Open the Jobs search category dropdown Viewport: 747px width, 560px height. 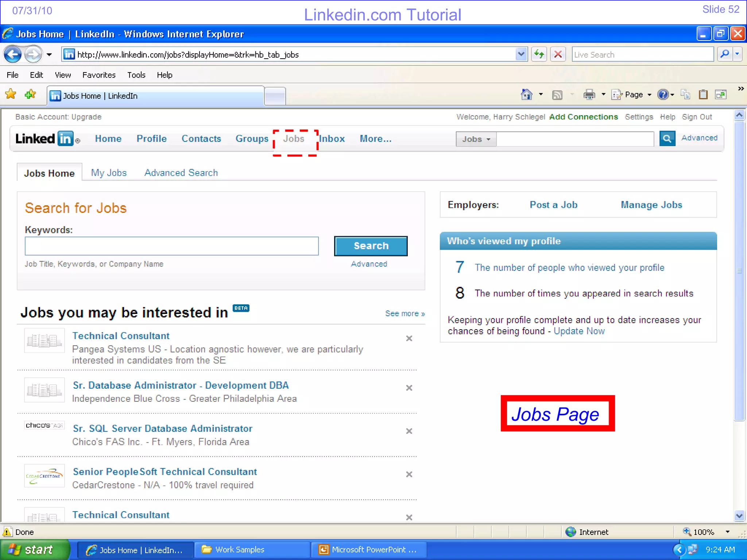(x=476, y=139)
